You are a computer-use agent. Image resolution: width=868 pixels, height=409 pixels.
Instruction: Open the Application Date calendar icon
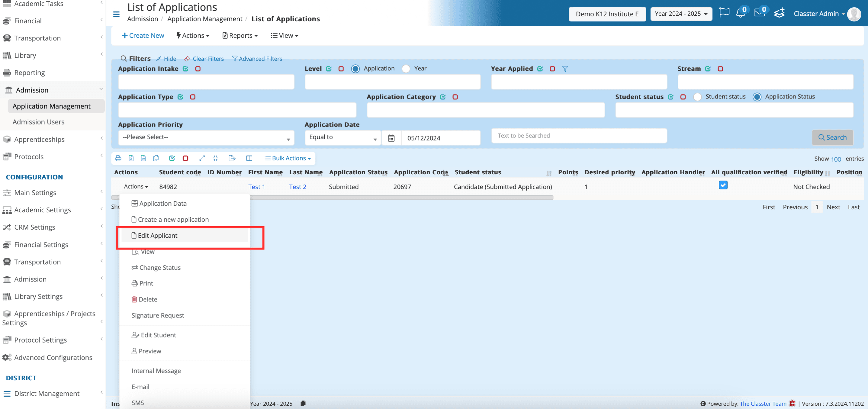(x=391, y=138)
